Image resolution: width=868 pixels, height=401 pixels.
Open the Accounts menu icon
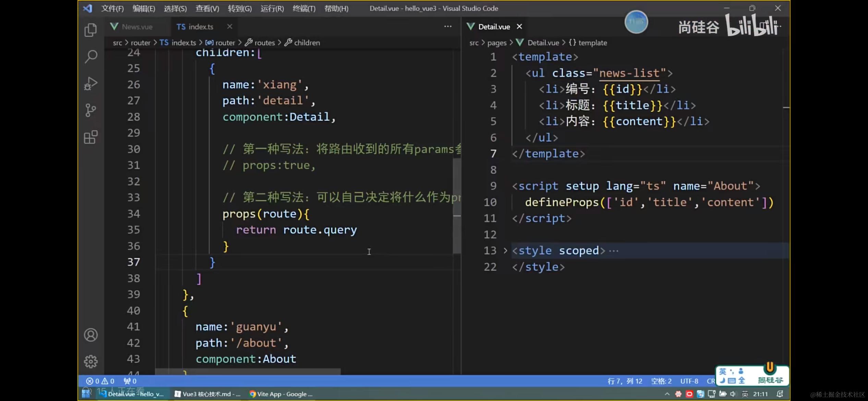pos(91,335)
